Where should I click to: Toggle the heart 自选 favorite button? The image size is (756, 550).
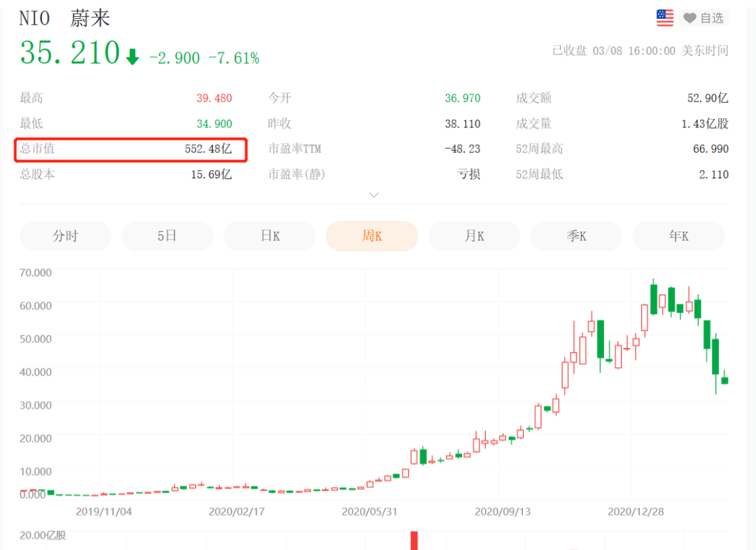pyautogui.click(x=703, y=18)
